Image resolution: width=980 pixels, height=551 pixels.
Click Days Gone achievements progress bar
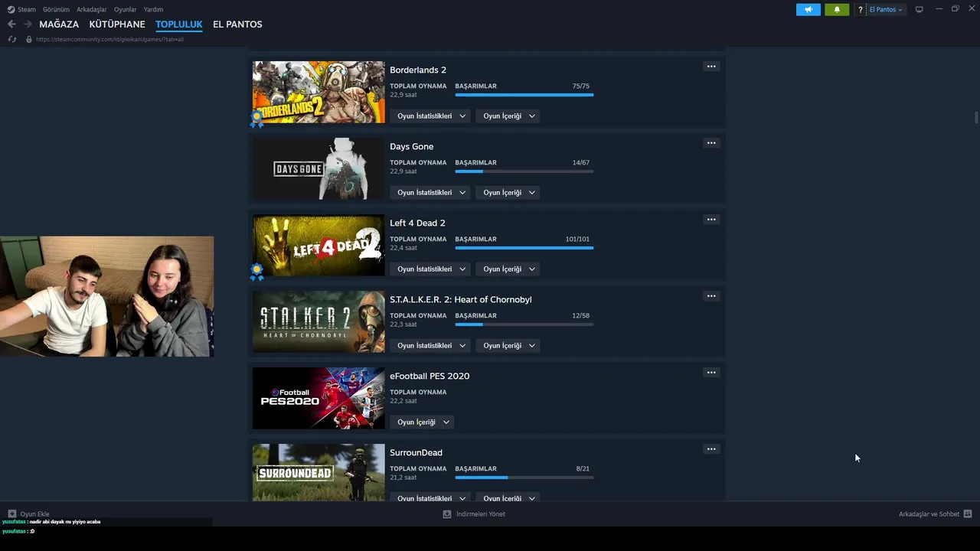pos(524,171)
